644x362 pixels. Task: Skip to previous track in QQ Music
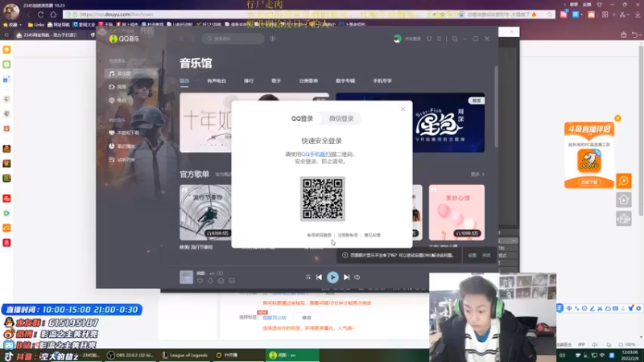tap(319, 278)
